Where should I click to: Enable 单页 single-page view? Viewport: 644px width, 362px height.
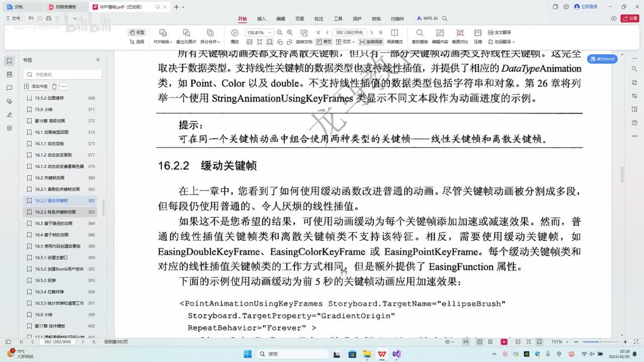[x=324, y=42]
